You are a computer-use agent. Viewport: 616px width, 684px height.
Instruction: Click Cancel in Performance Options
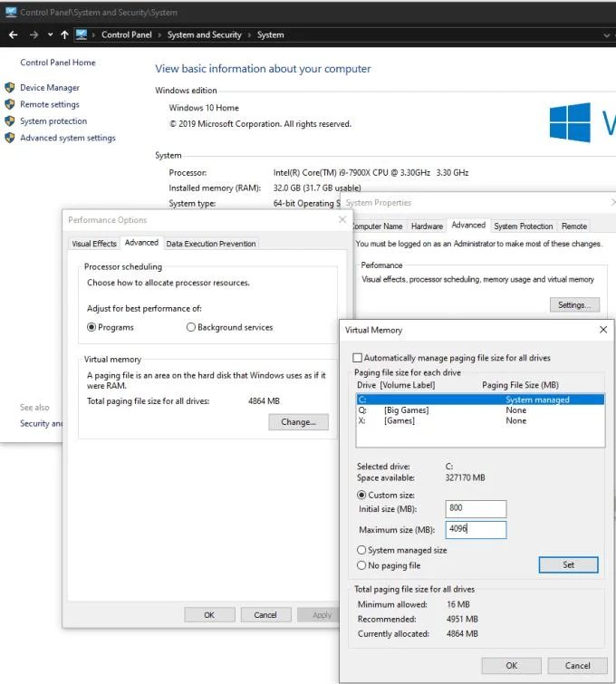265,614
